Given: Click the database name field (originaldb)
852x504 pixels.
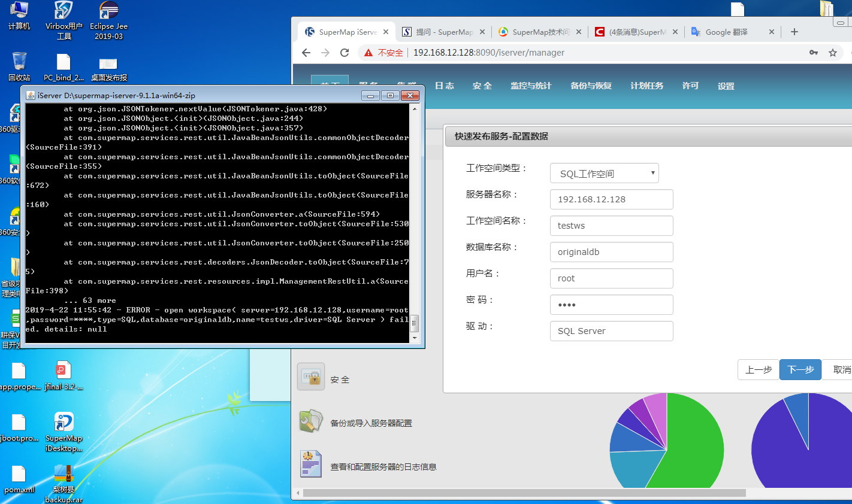Looking at the screenshot, I should 611,252.
